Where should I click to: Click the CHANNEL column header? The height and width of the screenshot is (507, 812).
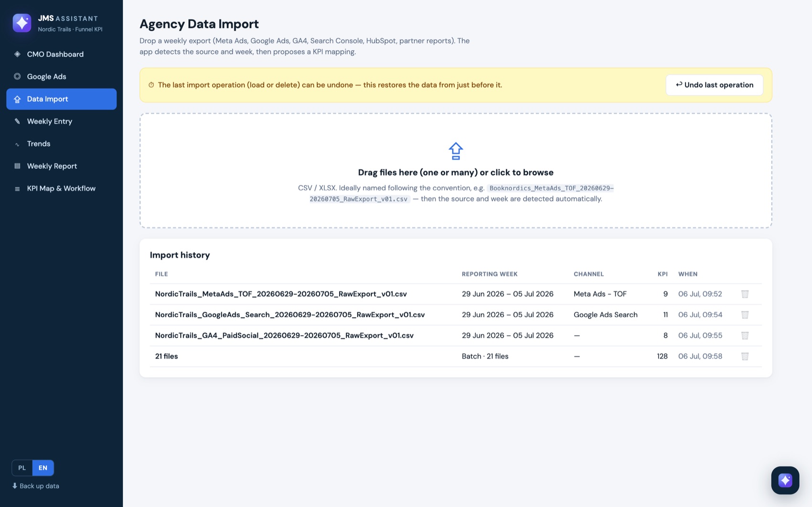588,274
